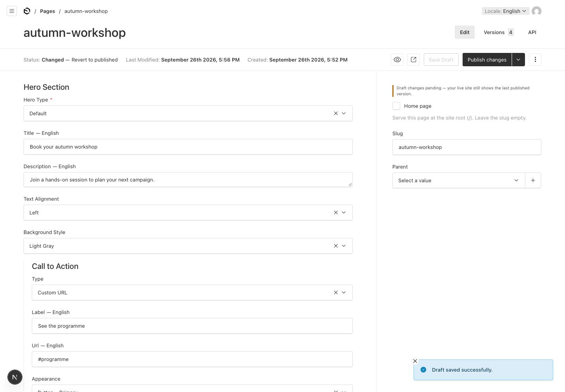Open the three-dot document actions menu
Screen dimensions: 565x392
pos(535,60)
